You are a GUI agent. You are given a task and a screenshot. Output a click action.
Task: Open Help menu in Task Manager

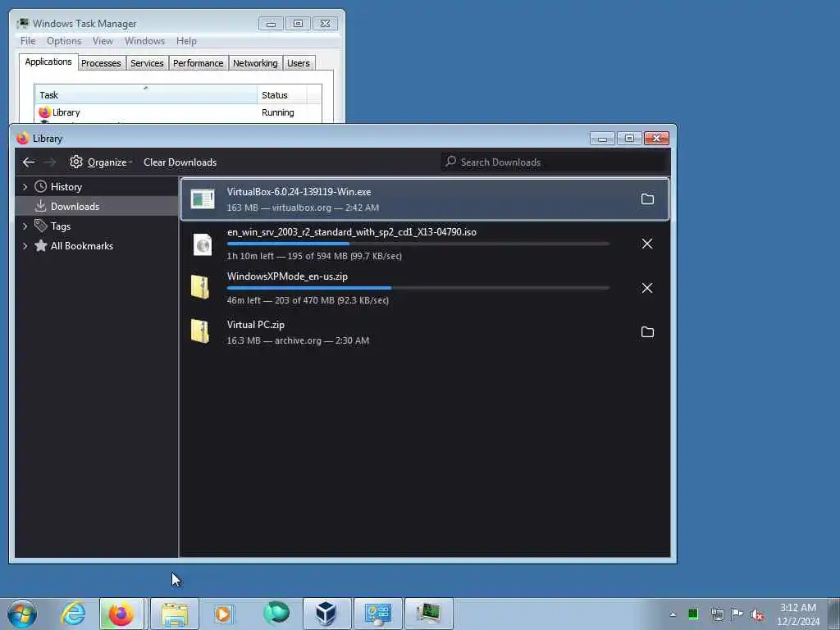coord(186,41)
